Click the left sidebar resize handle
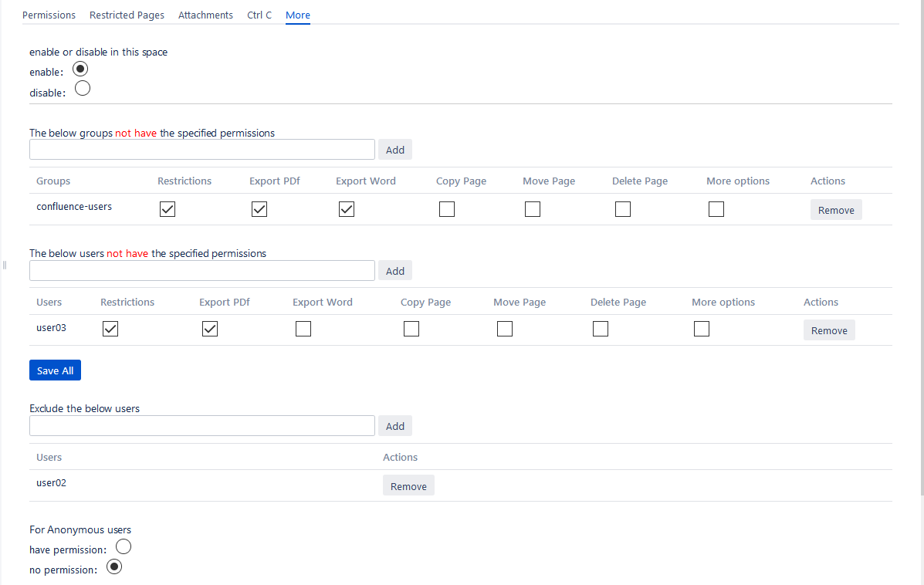The height and width of the screenshot is (585, 924). tap(5, 265)
